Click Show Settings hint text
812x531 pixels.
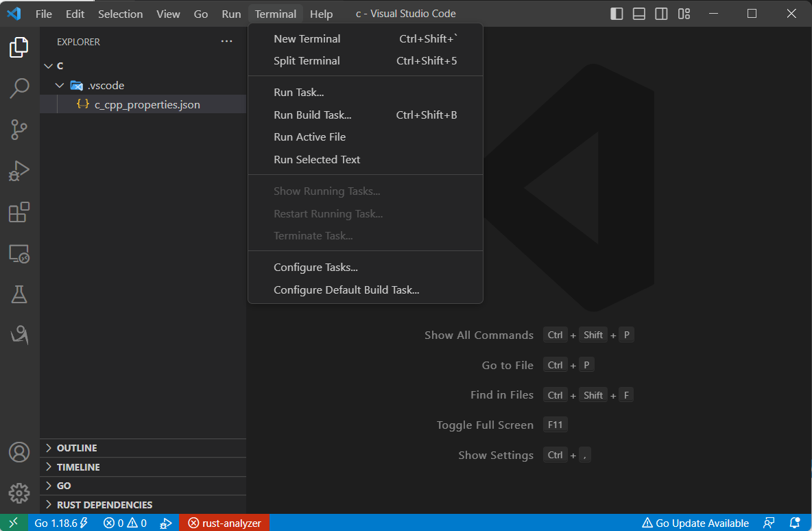(496, 455)
